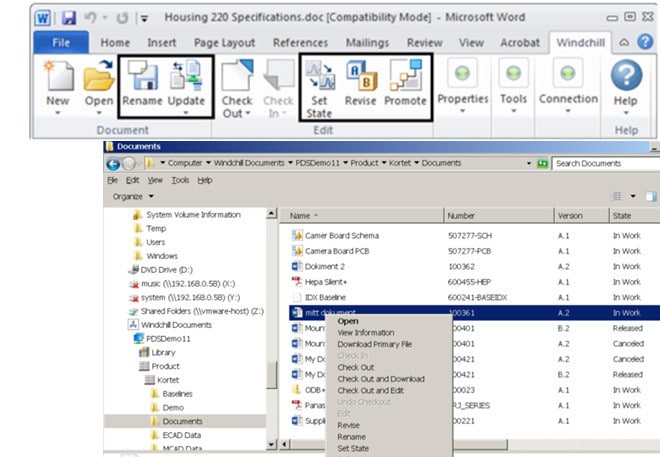Switch to the Page Layout tab
Viewport: 660px width, 457px height.
click(224, 43)
